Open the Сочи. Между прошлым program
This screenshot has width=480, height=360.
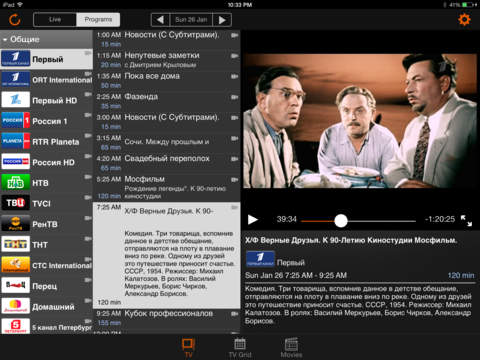click(x=166, y=142)
